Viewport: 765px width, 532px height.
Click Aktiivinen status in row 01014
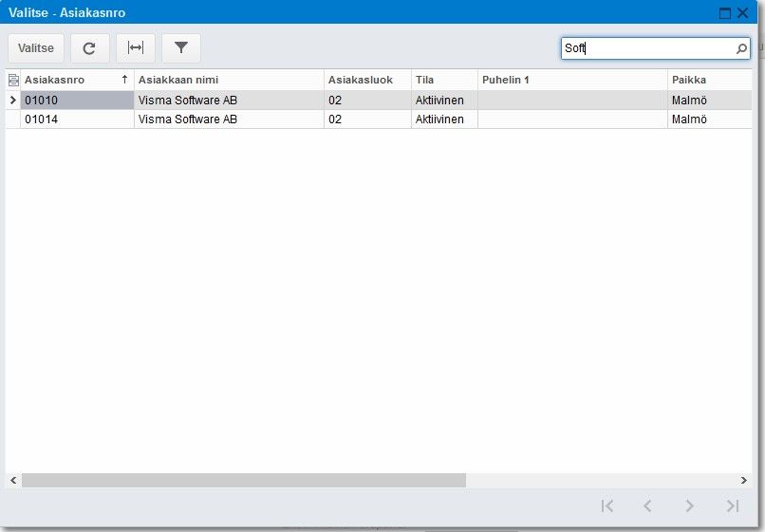[x=444, y=119]
